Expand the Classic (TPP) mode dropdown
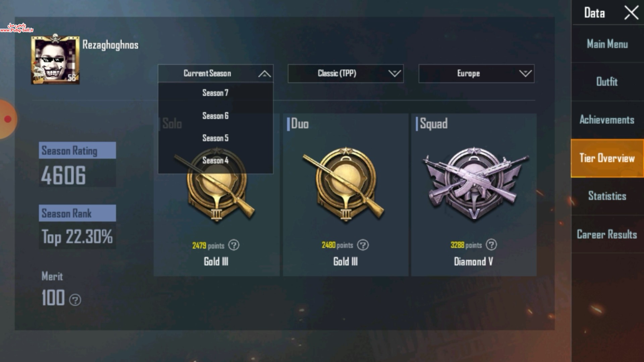 click(x=345, y=73)
